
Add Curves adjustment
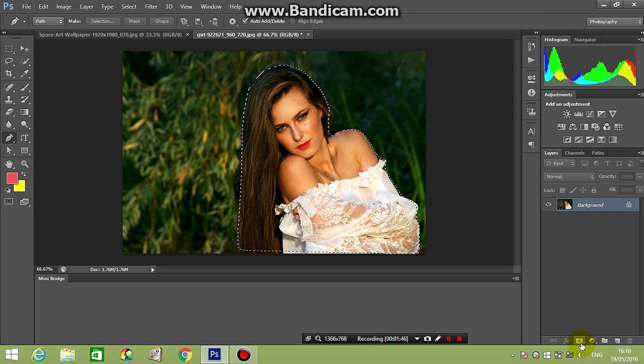point(590,114)
